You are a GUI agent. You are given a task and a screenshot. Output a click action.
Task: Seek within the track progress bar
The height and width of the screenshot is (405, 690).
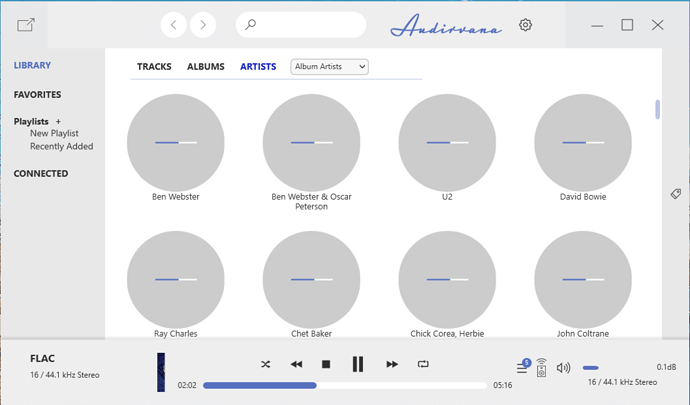click(x=345, y=385)
